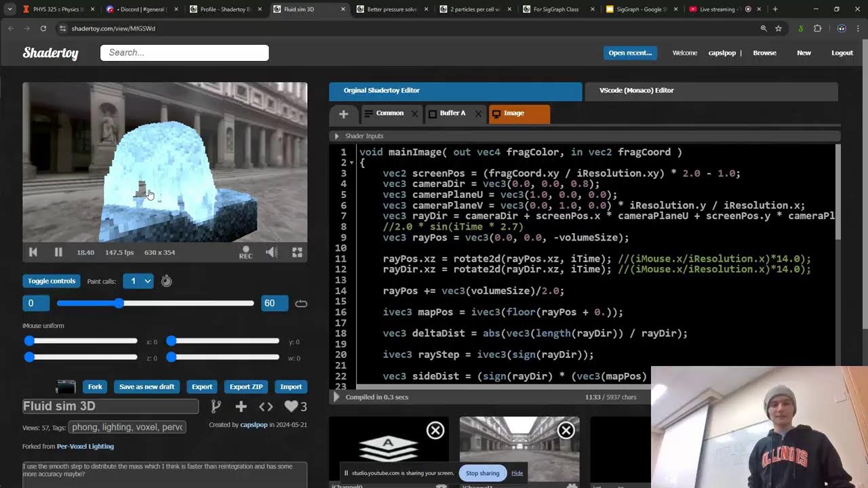Switch to the Original Shadertoy Editor tab
Viewport: 868px width, 488px height.
tap(456, 91)
